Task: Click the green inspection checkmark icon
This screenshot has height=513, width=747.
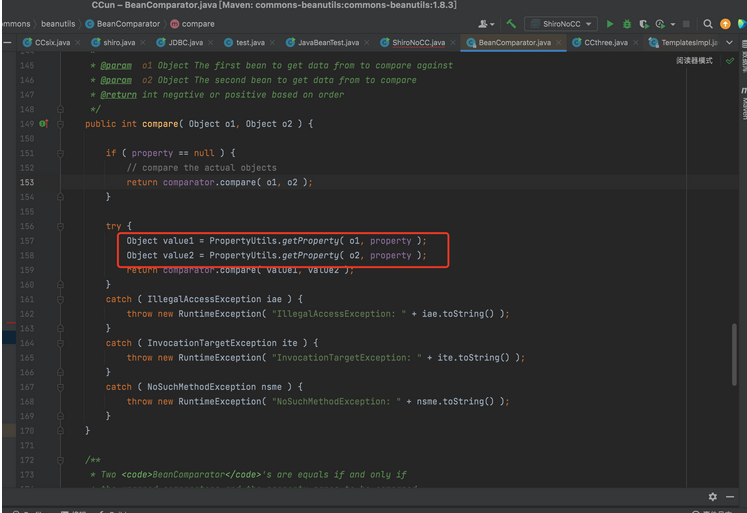Action: [730, 60]
